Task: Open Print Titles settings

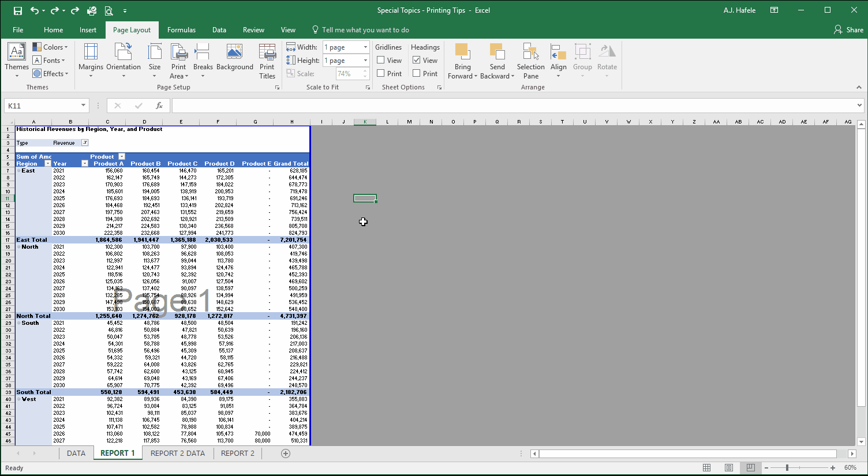Action: [x=267, y=61]
